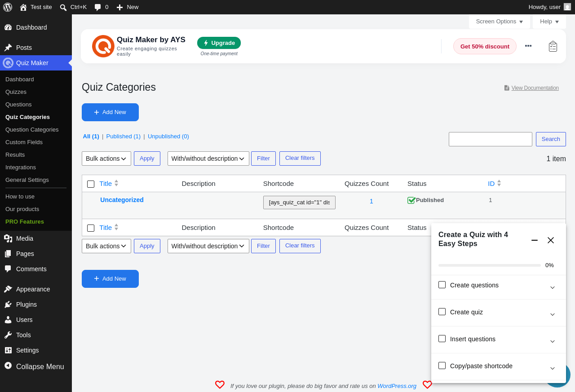The height and width of the screenshot is (392, 575).
Task: Click the category search input field
Action: click(x=491, y=139)
